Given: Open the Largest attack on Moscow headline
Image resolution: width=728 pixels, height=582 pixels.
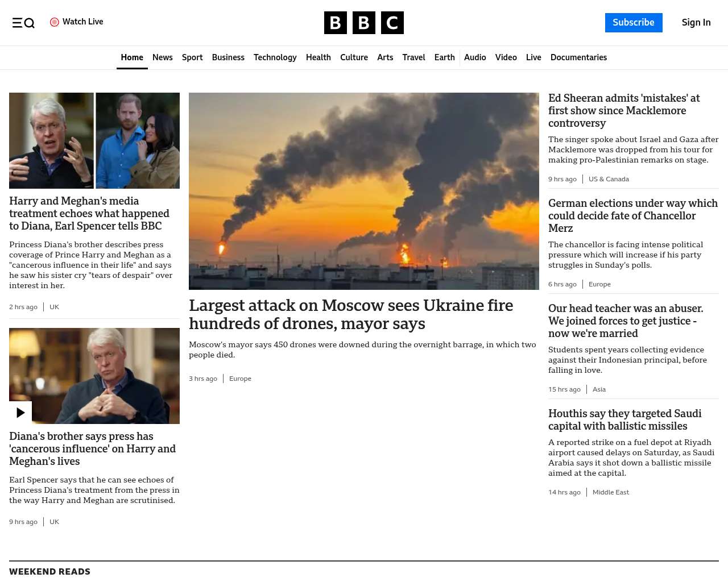Looking at the screenshot, I should point(351,314).
